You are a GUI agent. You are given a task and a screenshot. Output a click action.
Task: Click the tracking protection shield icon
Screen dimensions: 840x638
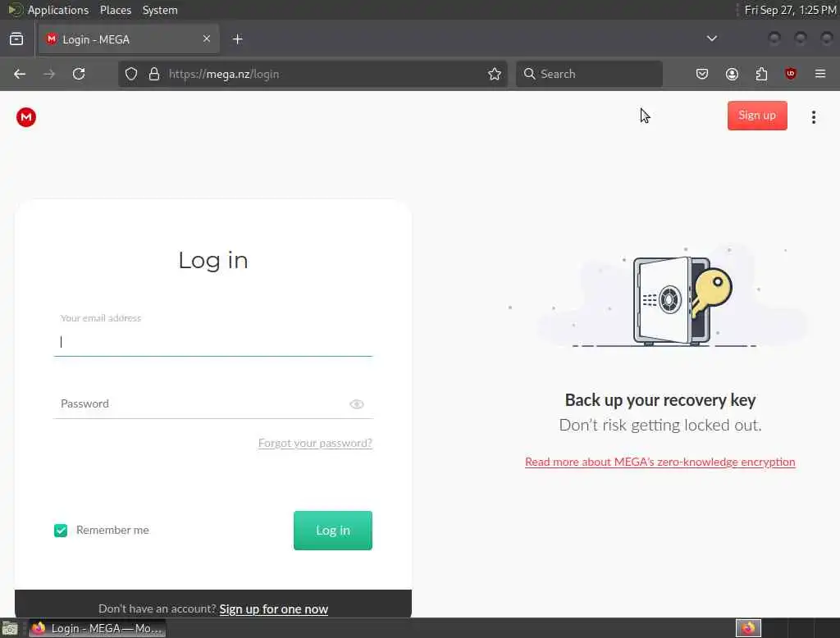point(131,74)
